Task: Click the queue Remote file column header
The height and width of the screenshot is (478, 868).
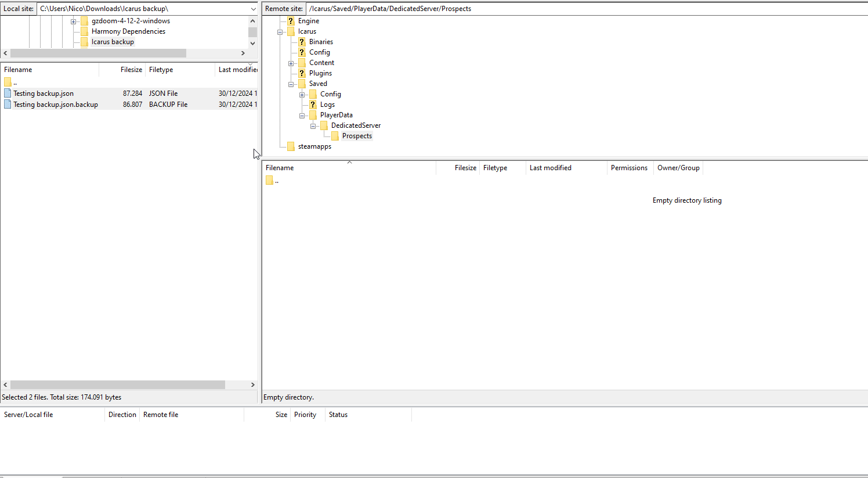Action: click(x=191, y=415)
